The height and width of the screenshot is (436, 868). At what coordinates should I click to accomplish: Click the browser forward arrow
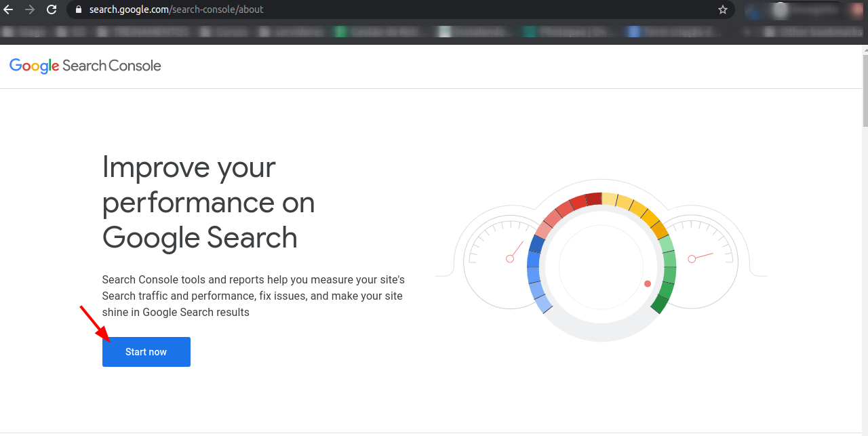(x=30, y=9)
